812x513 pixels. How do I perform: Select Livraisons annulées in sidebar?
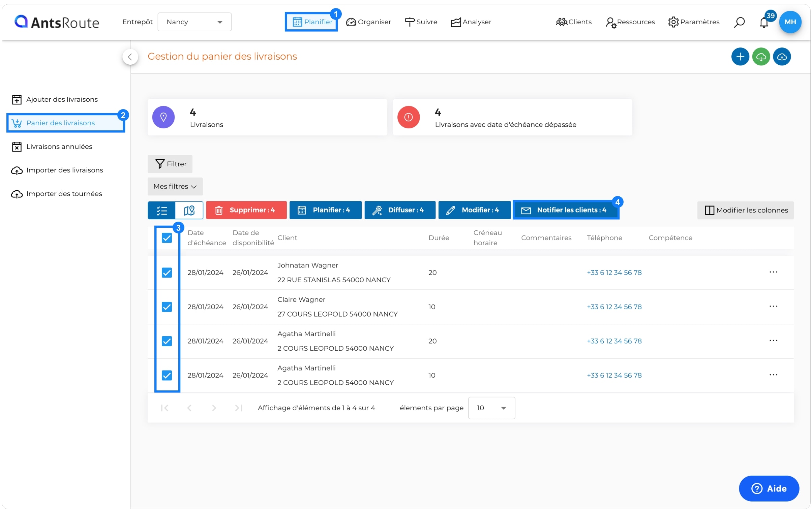tap(52, 147)
